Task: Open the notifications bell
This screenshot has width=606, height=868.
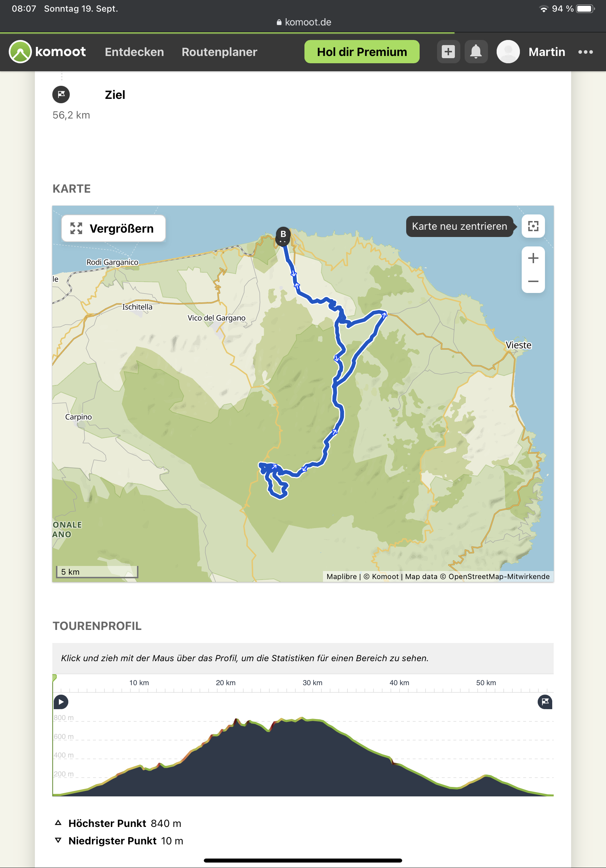Action: 476,51
